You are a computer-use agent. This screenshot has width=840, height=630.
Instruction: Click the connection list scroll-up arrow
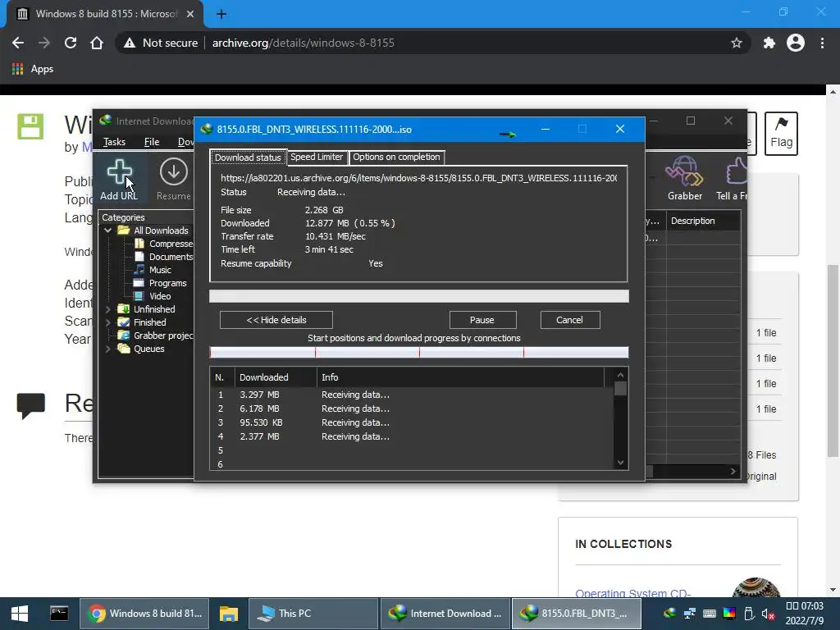(620, 375)
